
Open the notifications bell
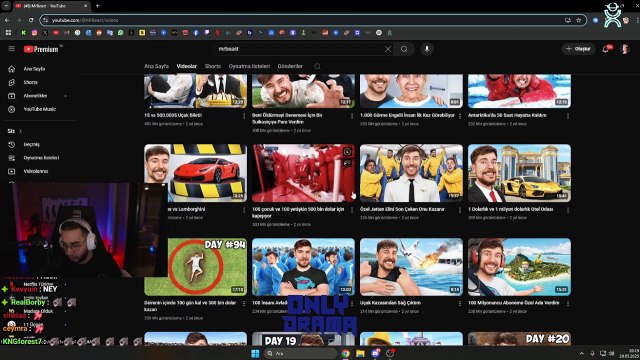pos(606,49)
